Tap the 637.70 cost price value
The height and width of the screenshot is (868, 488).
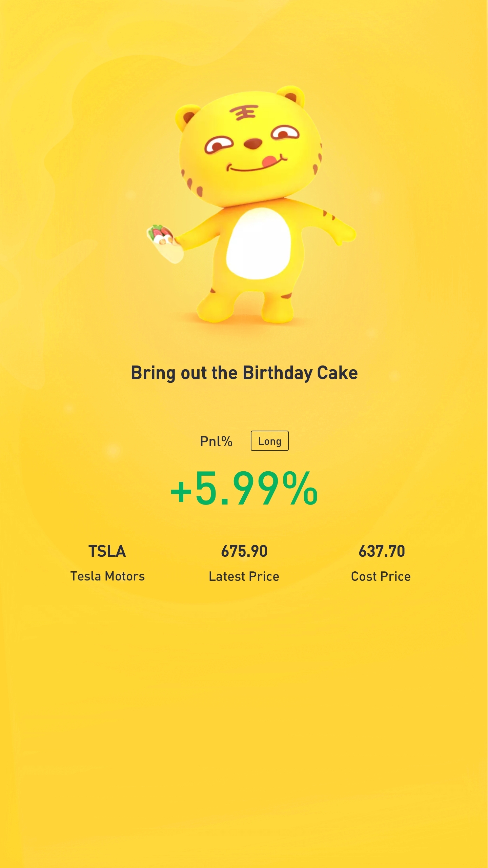click(x=382, y=551)
